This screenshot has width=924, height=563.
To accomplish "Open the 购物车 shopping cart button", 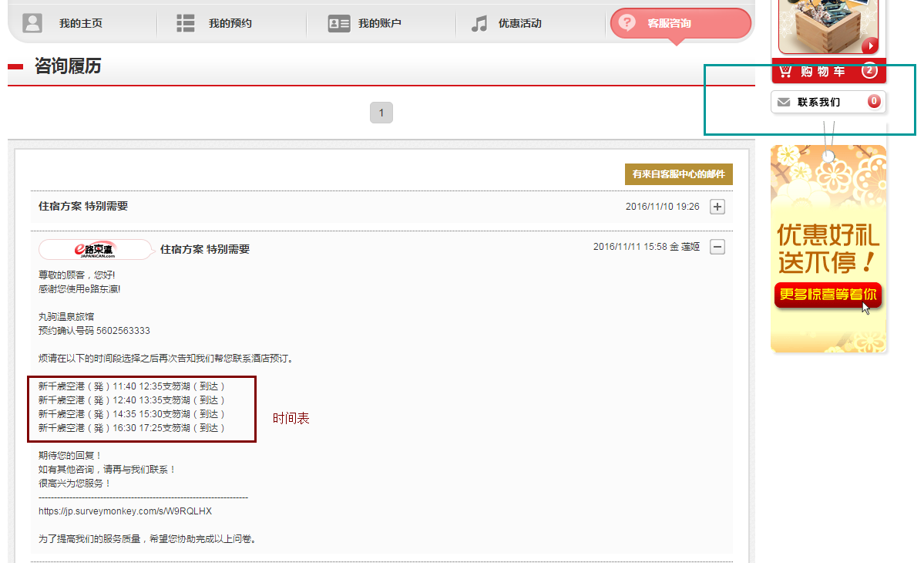I will pos(828,71).
